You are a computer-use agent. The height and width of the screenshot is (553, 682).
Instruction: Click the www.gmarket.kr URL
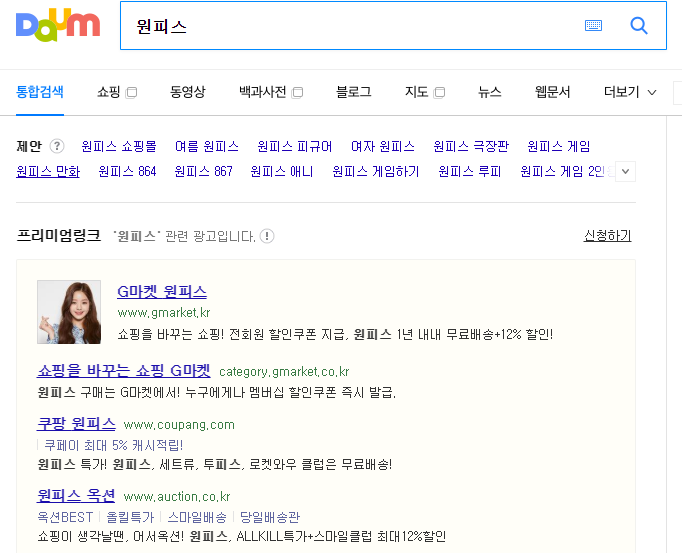tap(164, 313)
